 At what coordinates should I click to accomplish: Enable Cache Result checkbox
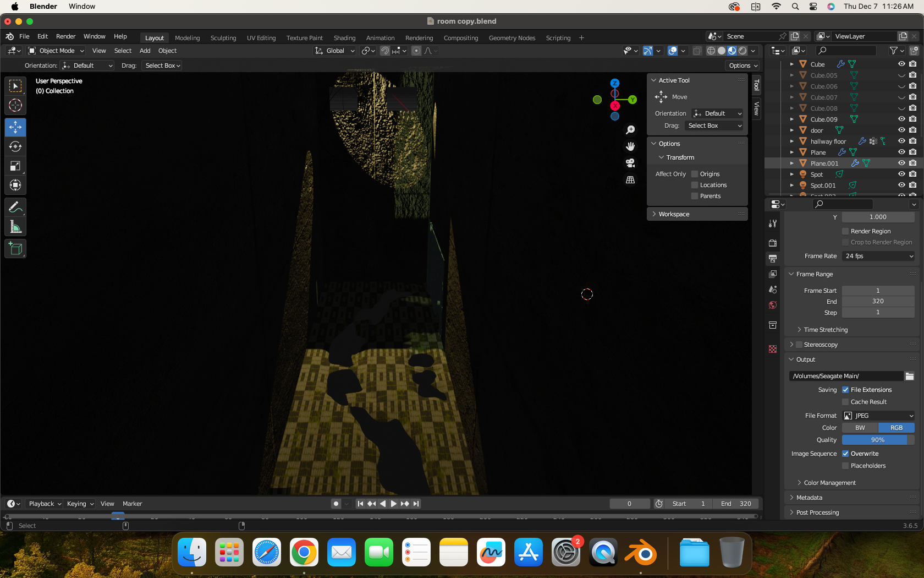tap(845, 402)
